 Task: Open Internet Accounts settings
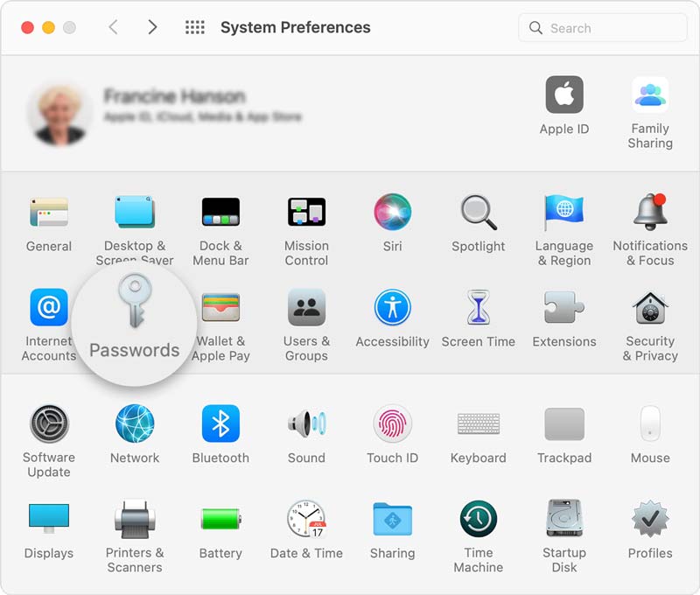(x=49, y=308)
